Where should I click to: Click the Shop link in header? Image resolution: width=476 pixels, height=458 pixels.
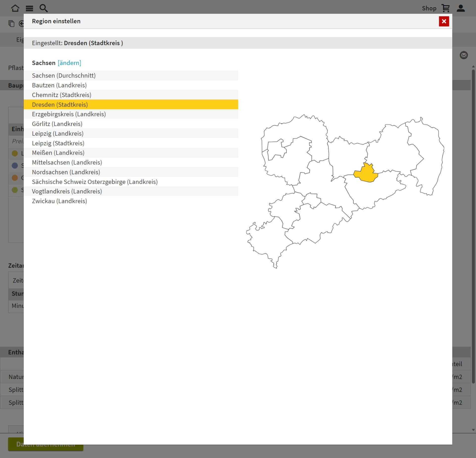[429, 8]
